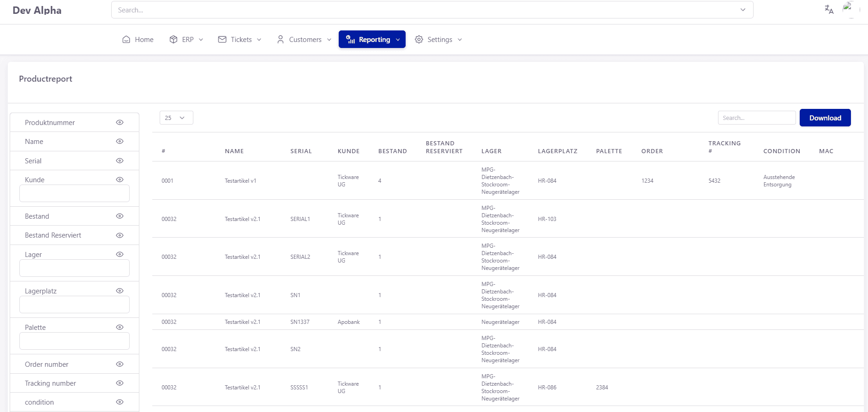Click the 1234 order cell
Viewport: 868px width, 412px height.
tap(647, 180)
